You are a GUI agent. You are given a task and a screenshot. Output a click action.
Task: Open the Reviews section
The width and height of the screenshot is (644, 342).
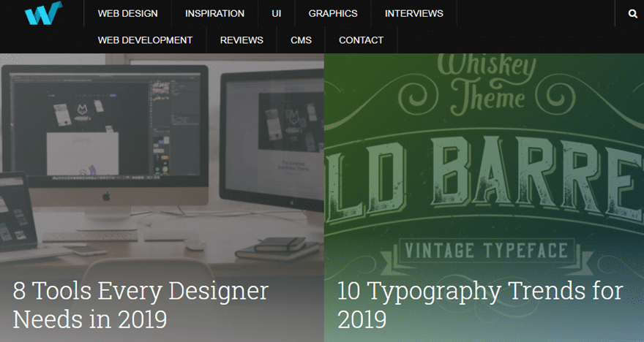pos(241,40)
